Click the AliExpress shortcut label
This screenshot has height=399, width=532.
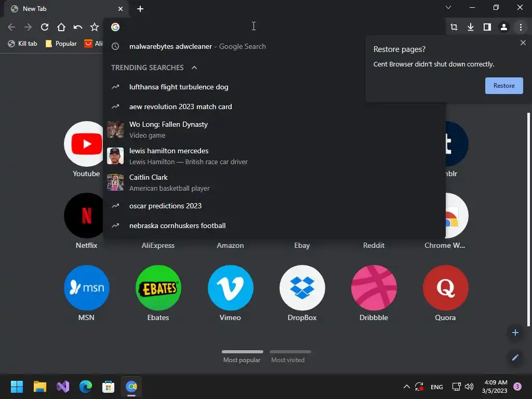tap(158, 245)
